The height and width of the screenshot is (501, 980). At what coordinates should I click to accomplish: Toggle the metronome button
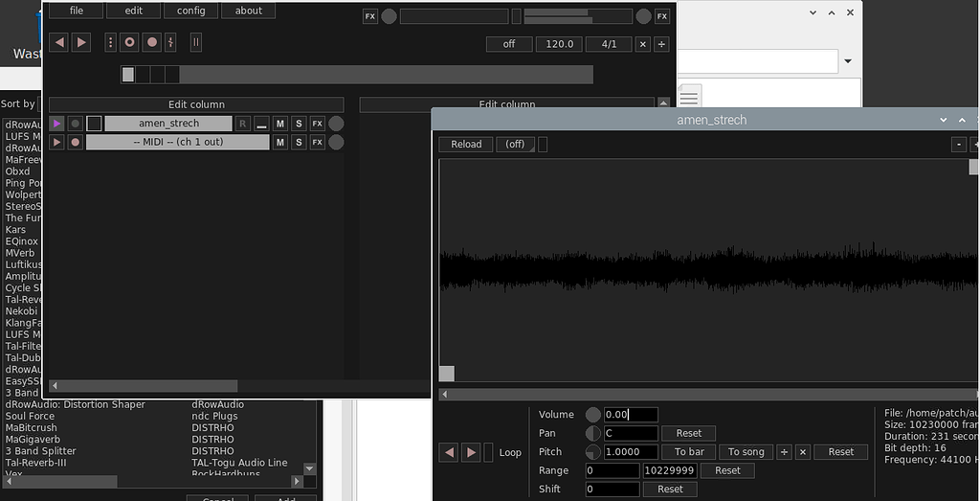point(195,42)
